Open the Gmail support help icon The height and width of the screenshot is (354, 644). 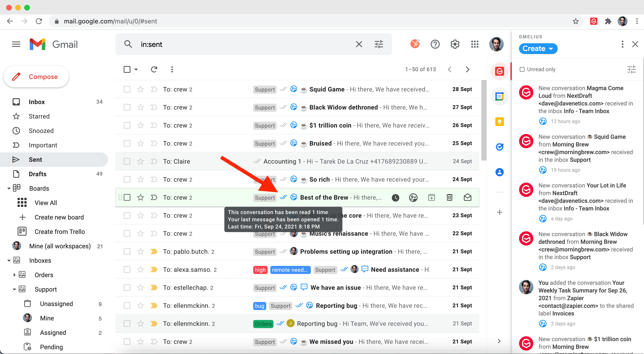coord(435,44)
